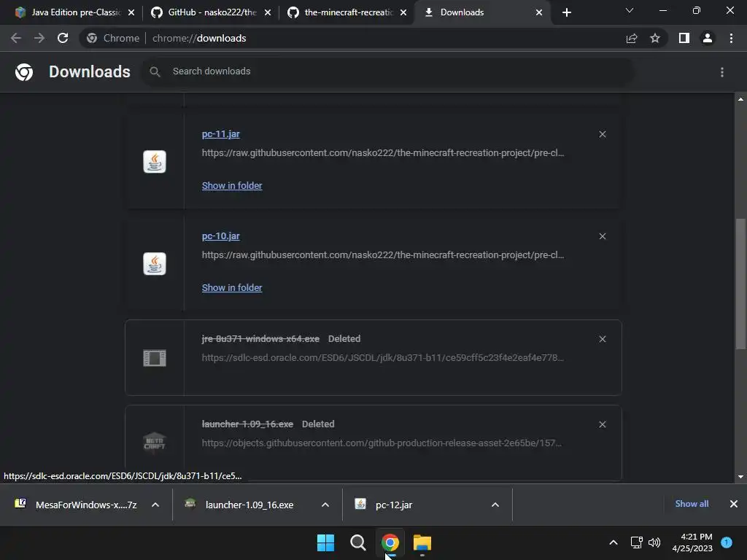Click the sdlc-esd.oracle.com source URL
The height and width of the screenshot is (560, 747).
point(382,357)
